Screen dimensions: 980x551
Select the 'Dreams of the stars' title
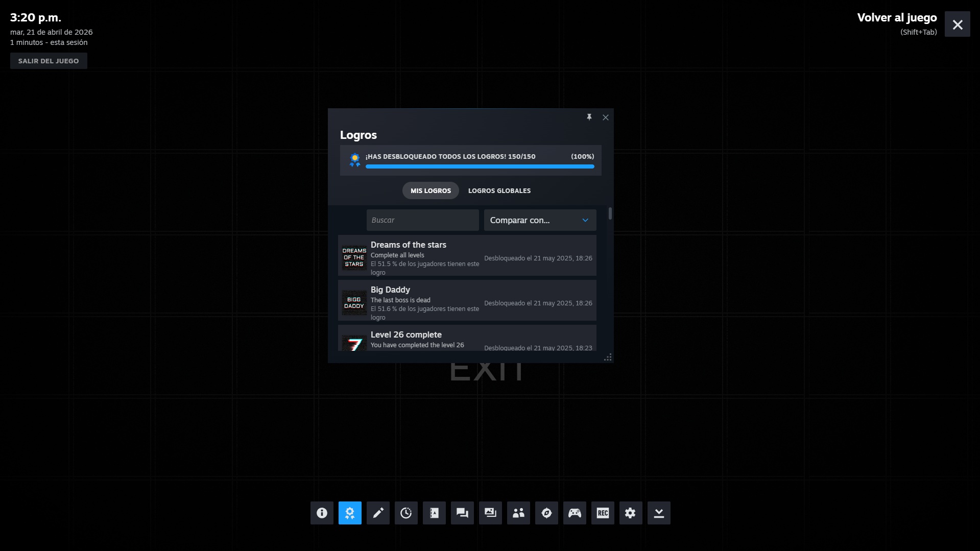tap(409, 245)
